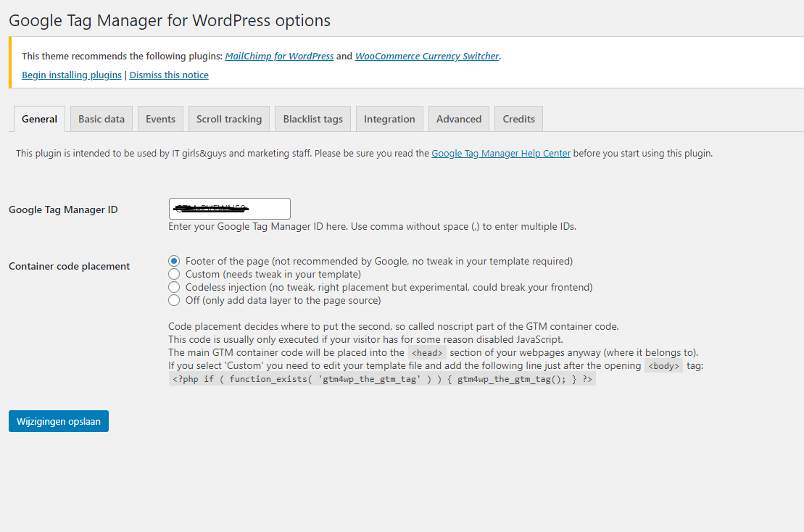Select Codeless injection radio option
The image size is (804, 532).
tap(174, 287)
